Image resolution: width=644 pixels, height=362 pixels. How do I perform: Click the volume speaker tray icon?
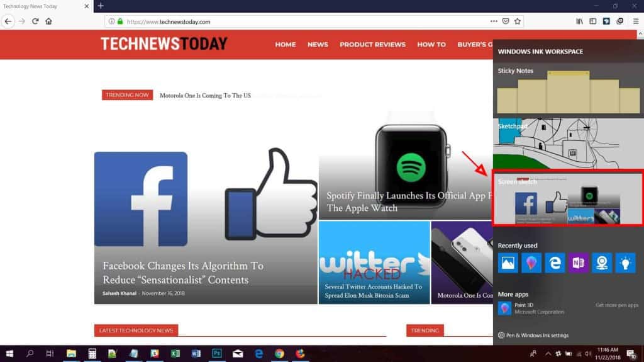(x=588, y=354)
